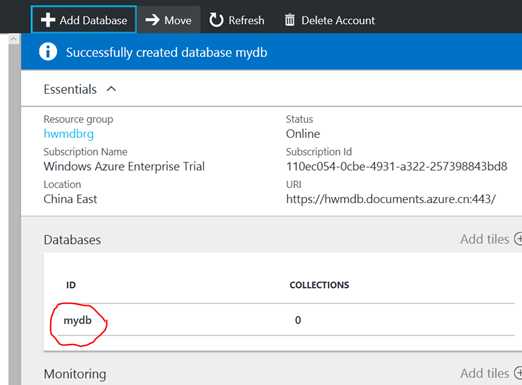Click the Subscription Id label
Image resolution: width=522 pixels, height=385 pixels.
click(x=319, y=152)
